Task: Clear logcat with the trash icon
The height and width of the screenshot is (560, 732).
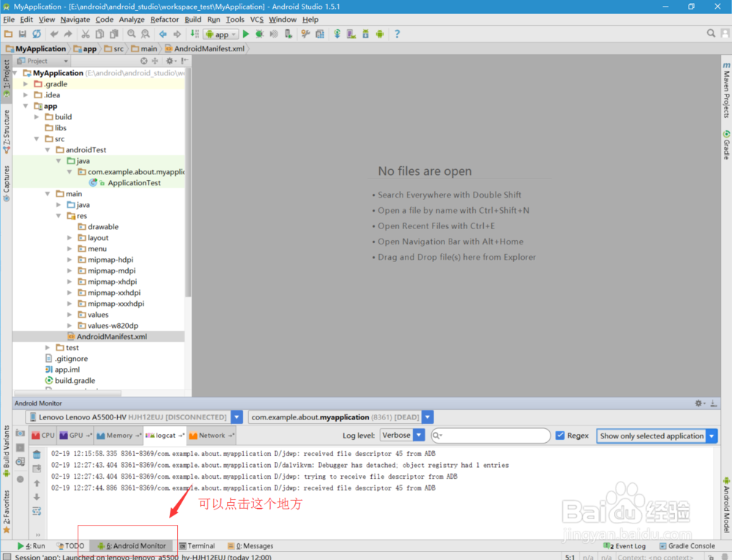Action: [x=37, y=455]
